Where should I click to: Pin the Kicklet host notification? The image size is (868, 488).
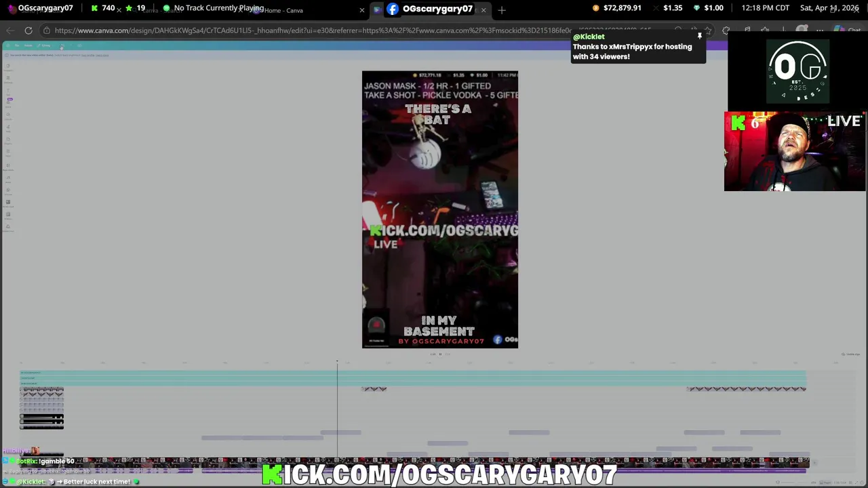[700, 35]
